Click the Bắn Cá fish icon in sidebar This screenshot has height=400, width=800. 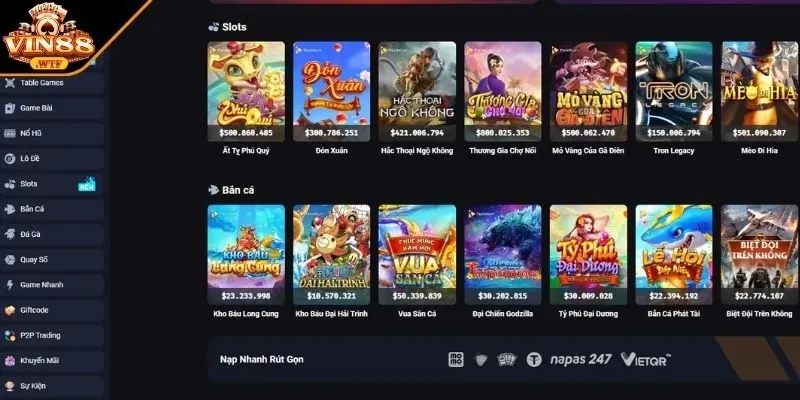click(10, 209)
